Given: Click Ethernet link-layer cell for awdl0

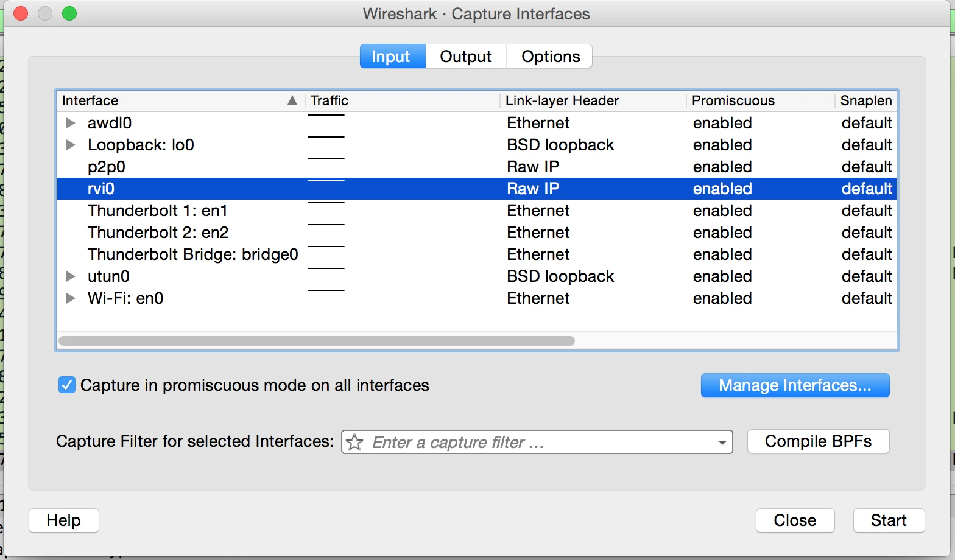Looking at the screenshot, I should pos(538,123).
